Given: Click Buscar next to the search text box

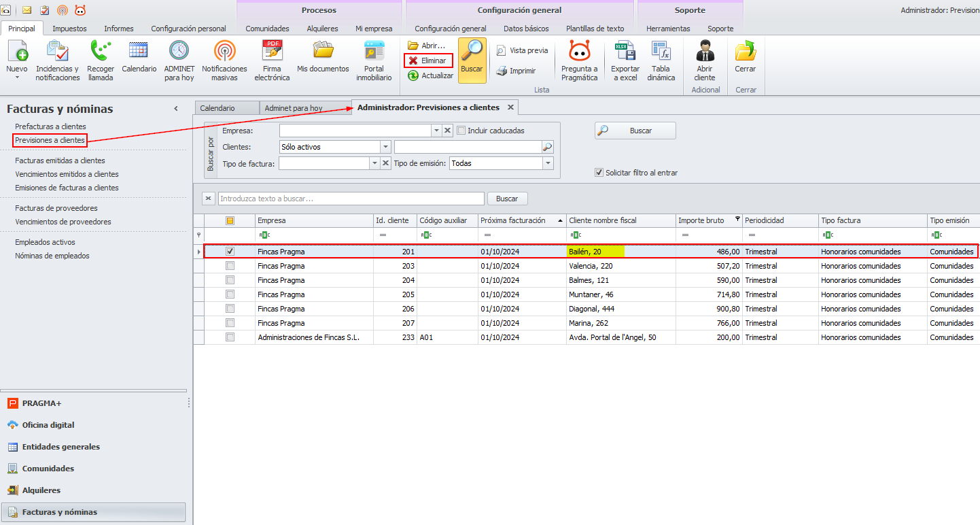Looking at the screenshot, I should coord(507,199).
